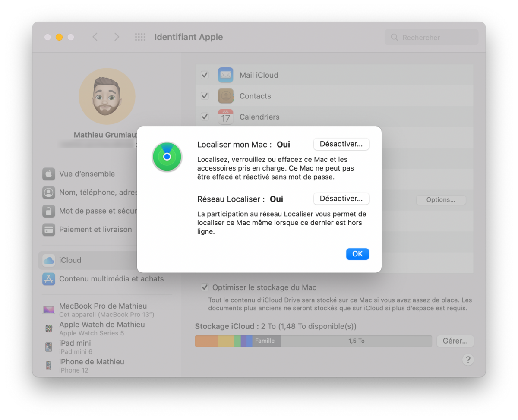Click the Apple Watch device icon

pos(49,328)
